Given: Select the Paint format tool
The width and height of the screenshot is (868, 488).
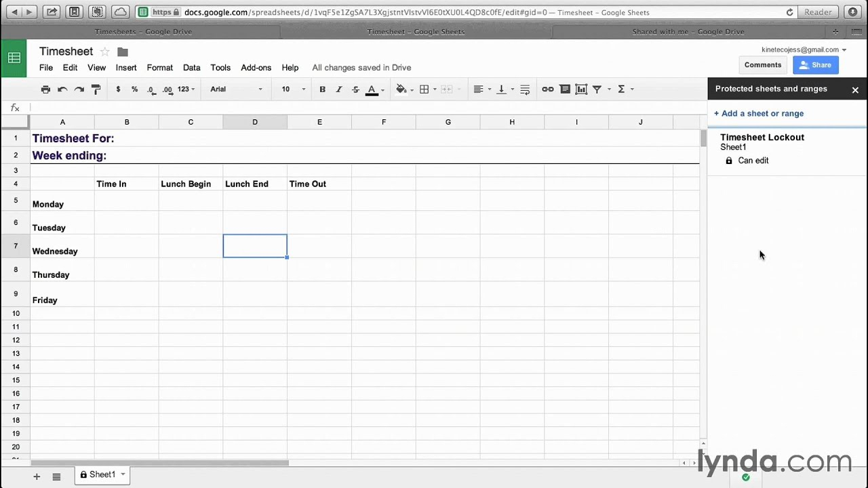Looking at the screenshot, I should [96, 89].
